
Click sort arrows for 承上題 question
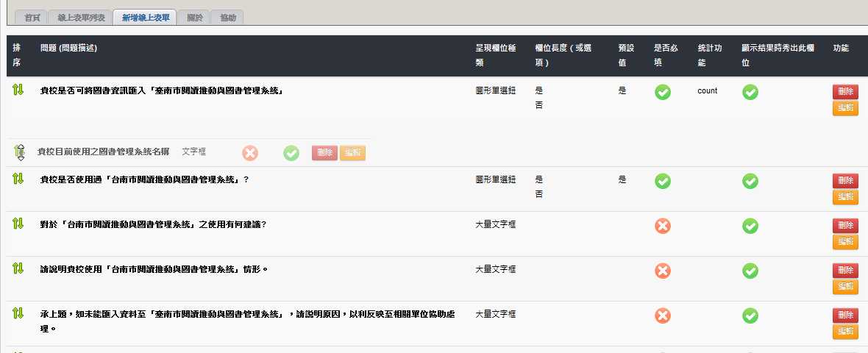click(x=18, y=313)
